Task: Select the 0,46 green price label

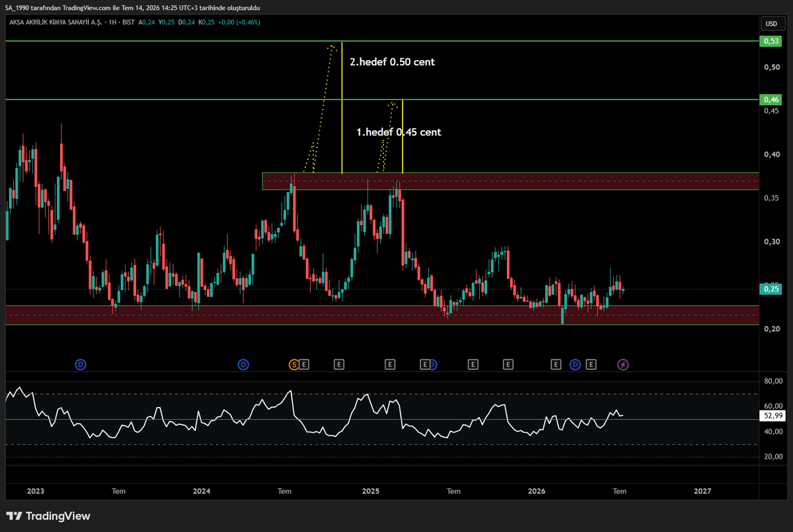Action: [x=771, y=100]
